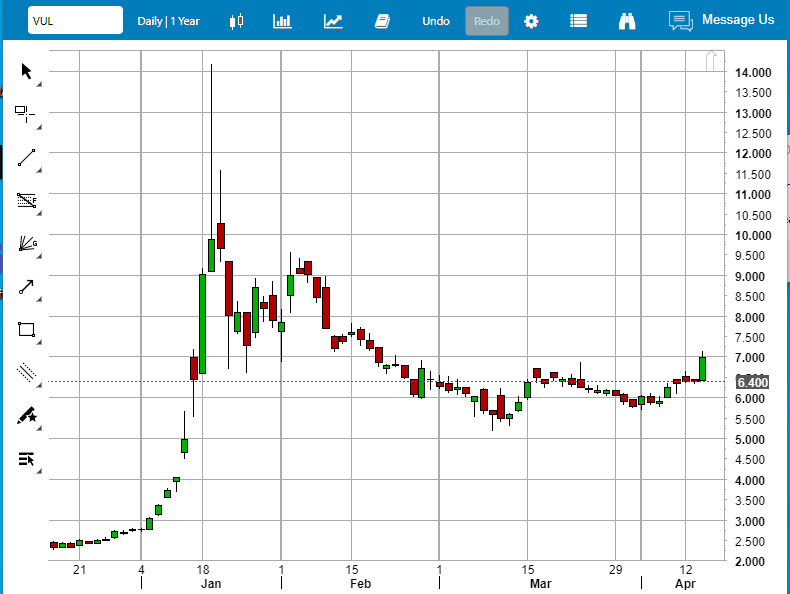Select the crosshair measure tool
This screenshot has height=594, width=790.
(25, 114)
